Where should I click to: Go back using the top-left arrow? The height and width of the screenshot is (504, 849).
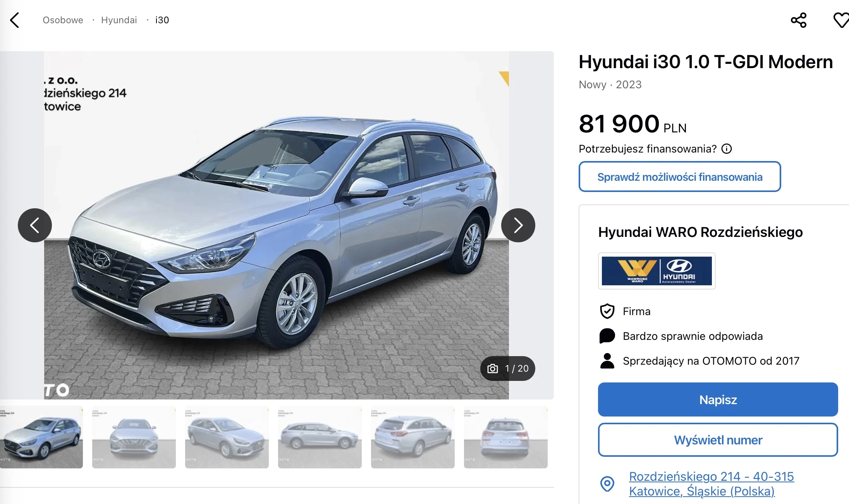[15, 20]
